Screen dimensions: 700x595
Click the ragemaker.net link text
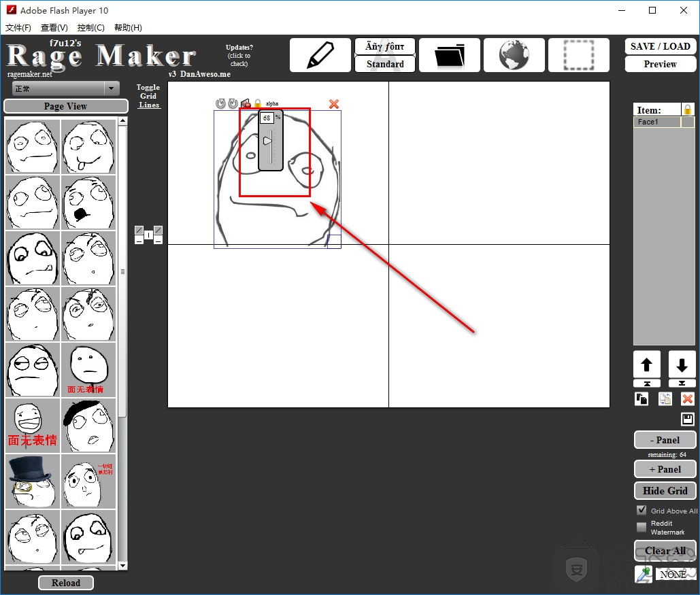pos(30,75)
